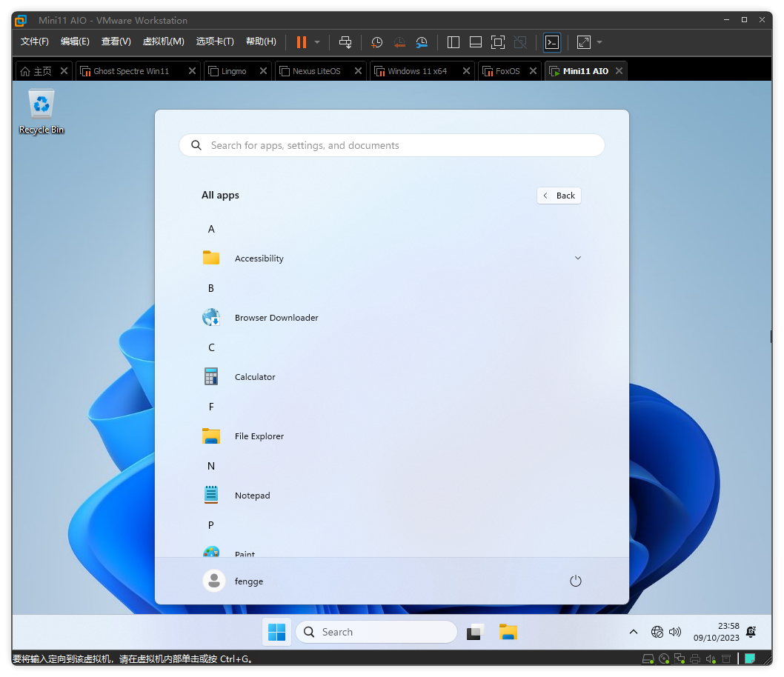
Task: Click the letter N section header
Action: 211,466
